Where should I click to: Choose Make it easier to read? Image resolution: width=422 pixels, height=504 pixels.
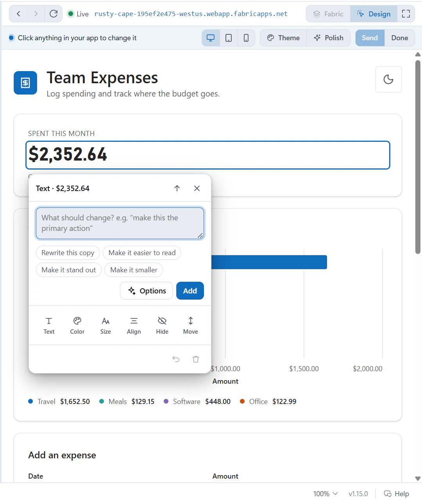[x=142, y=253]
